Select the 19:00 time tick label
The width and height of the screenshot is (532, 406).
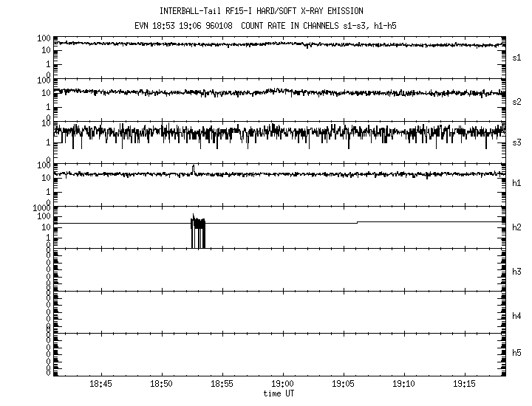282,385
